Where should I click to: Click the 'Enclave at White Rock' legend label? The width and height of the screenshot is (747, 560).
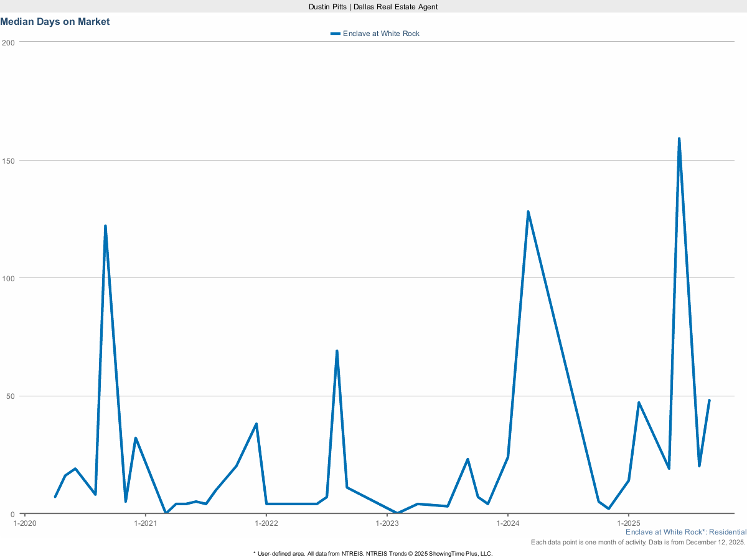pos(381,34)
